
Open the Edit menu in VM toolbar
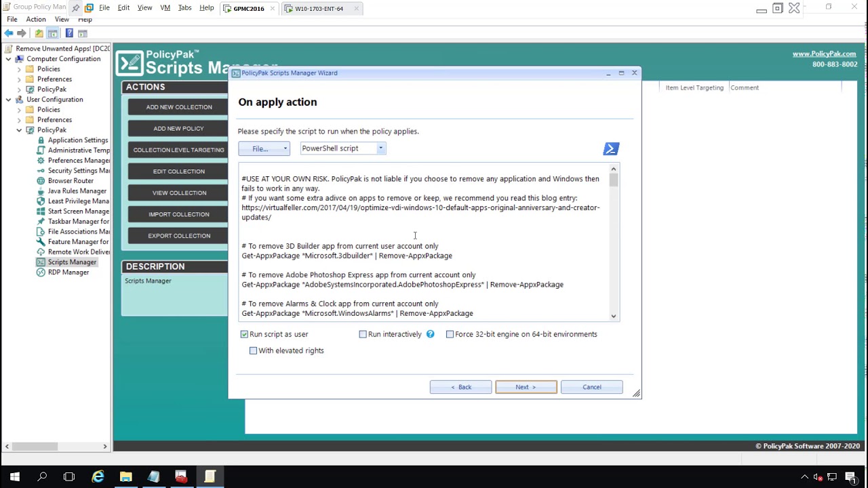[123, 8]
